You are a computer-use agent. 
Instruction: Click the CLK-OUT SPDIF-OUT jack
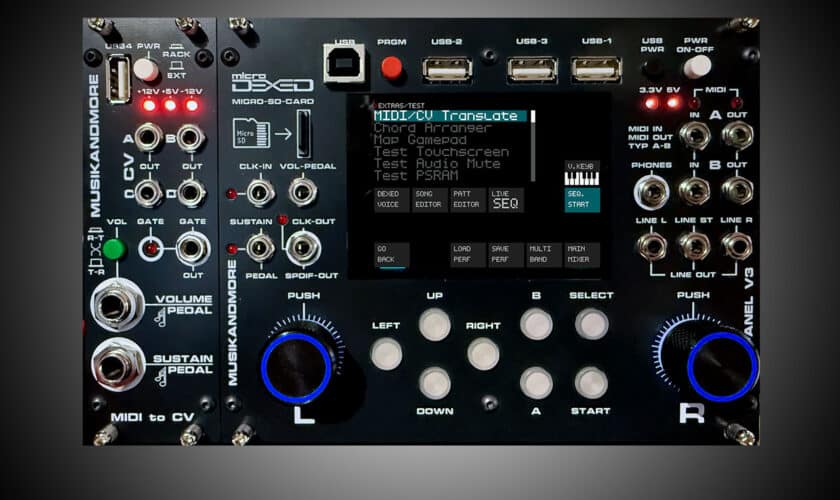click(303, 249)
